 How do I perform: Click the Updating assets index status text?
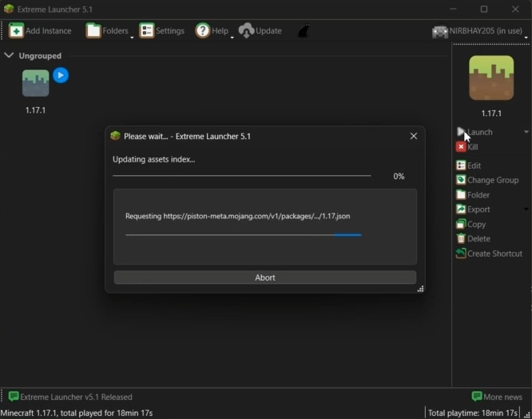point(154,159)
